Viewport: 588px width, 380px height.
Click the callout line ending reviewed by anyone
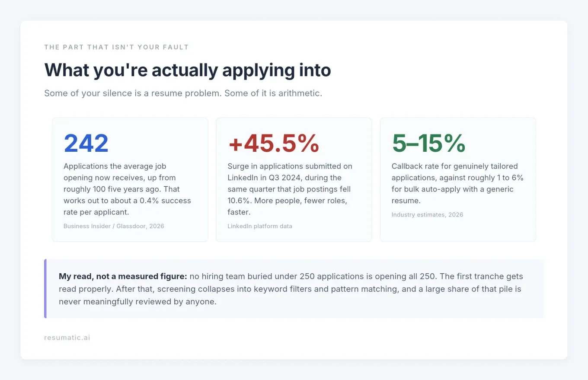(137, 302)
